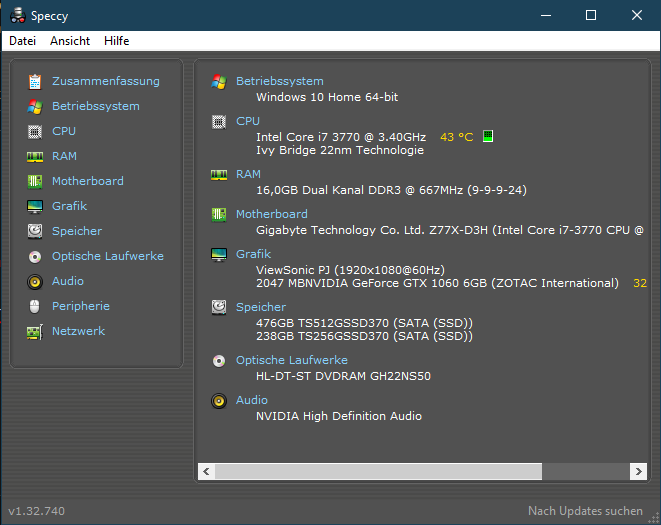The image size is (661, 525).
Task: Click the 238GB TS256GSSD370 drive text
Action: (x=364, y=336)
